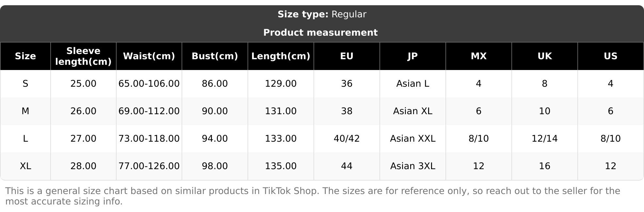Select the MX column header
Screen dimensions: 644x212
pyautogui.click(x=478, y=56)
